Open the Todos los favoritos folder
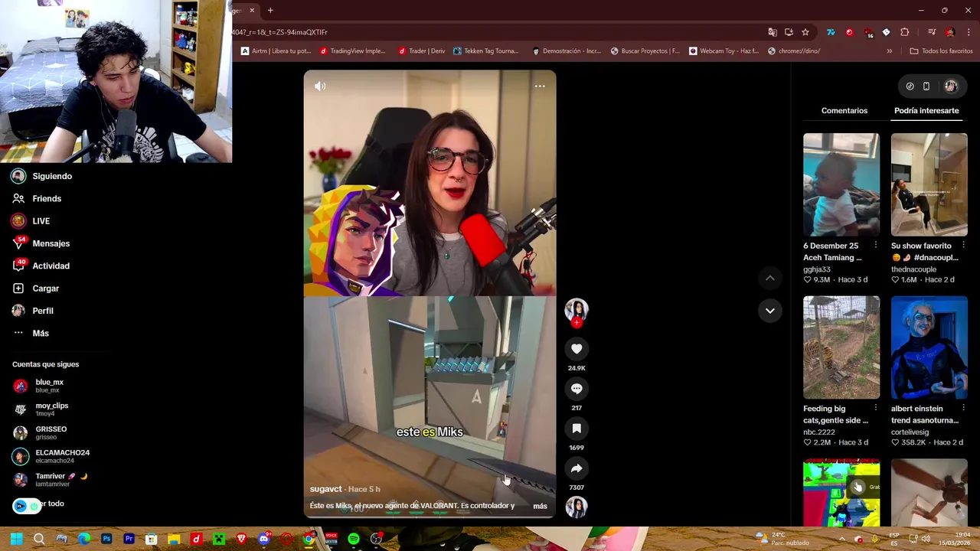Image resolution: width=980 pixels, height=551 pixels. [x=941, y=51]
